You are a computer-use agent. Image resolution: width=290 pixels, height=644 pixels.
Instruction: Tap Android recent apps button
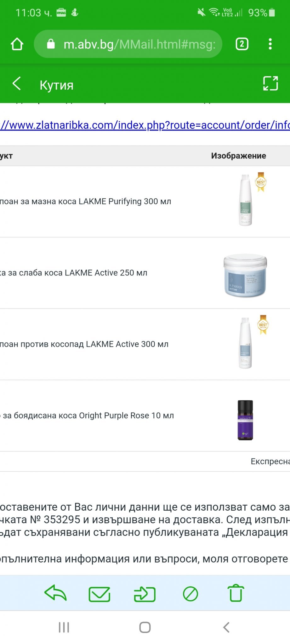64,627
